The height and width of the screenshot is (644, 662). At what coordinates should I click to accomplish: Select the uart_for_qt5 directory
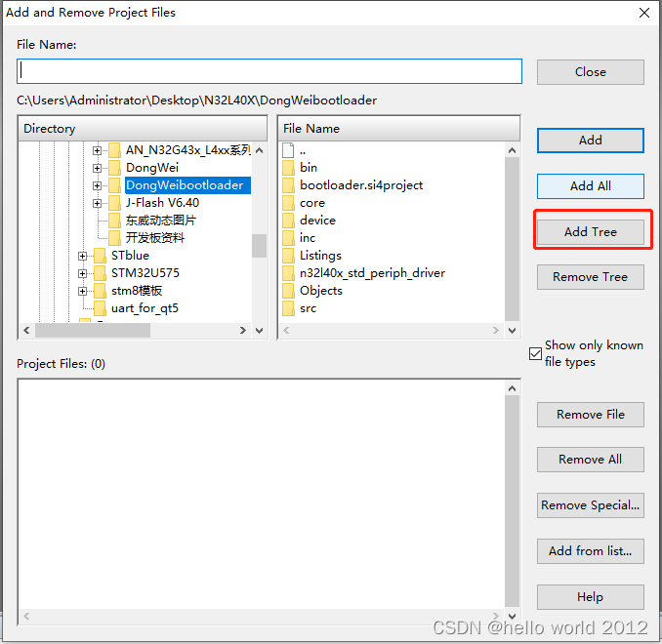[x=145, y=308]
